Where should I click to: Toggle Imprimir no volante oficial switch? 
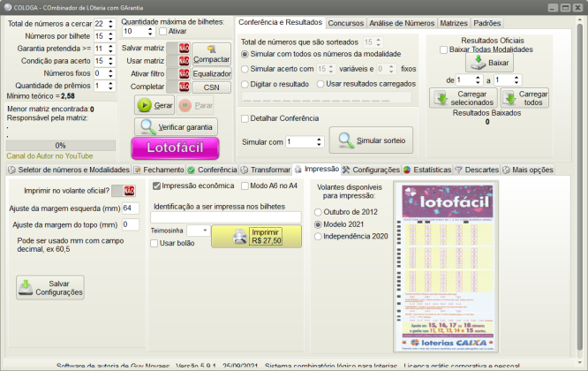[124, 191]
